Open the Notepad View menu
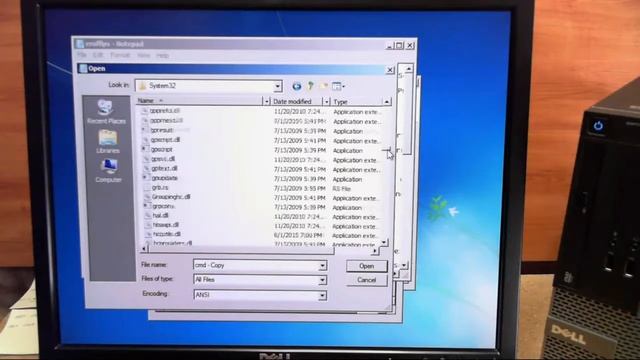 [x=143, y=55]
